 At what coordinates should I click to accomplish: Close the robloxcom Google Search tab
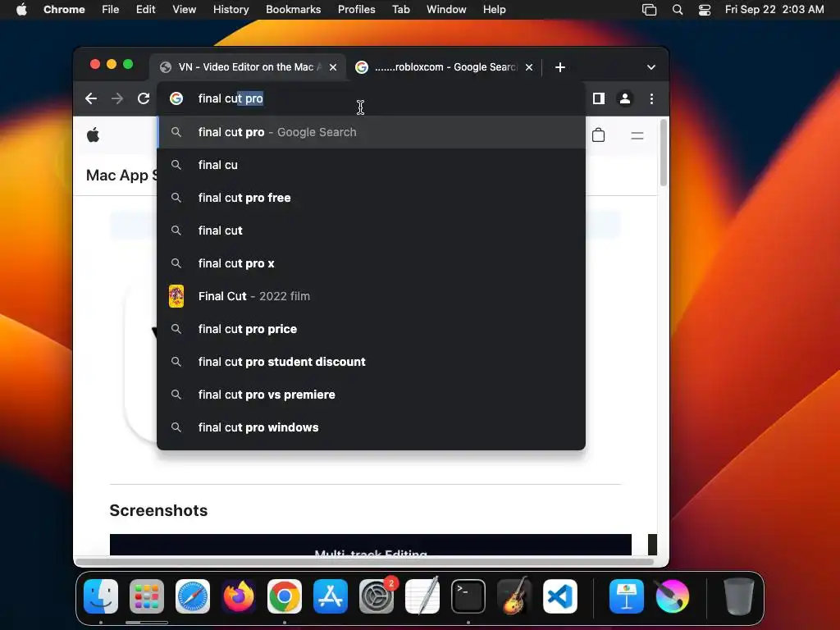(529, 67)
